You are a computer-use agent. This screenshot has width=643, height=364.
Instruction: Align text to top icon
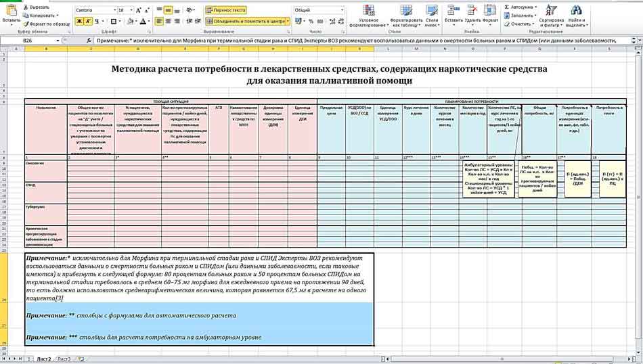[x=160, y=10]
